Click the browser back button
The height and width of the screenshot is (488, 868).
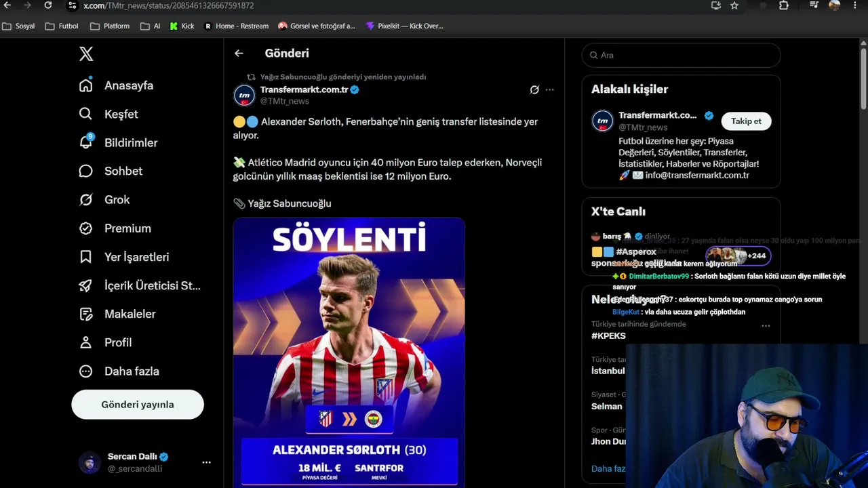(7, 5)
